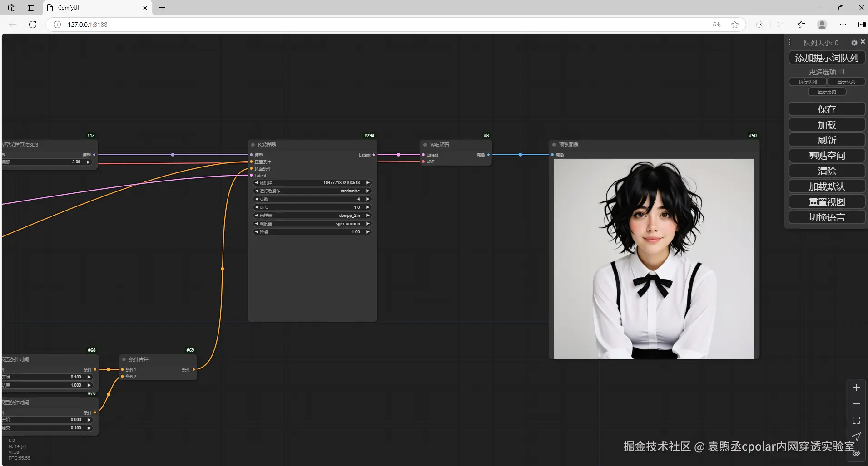Zoom in the canvas with plus button
Screen dimensions: 868x466
(x=856, y=388)
